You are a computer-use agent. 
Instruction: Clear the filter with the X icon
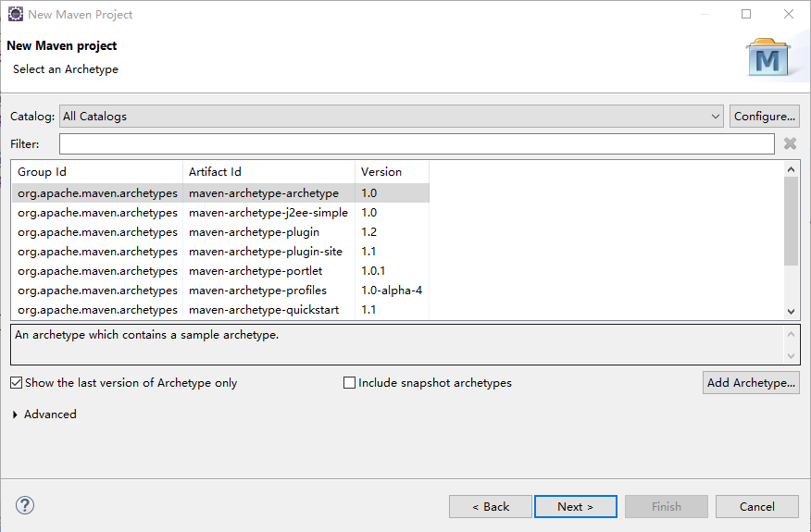(x=790, y=143)
